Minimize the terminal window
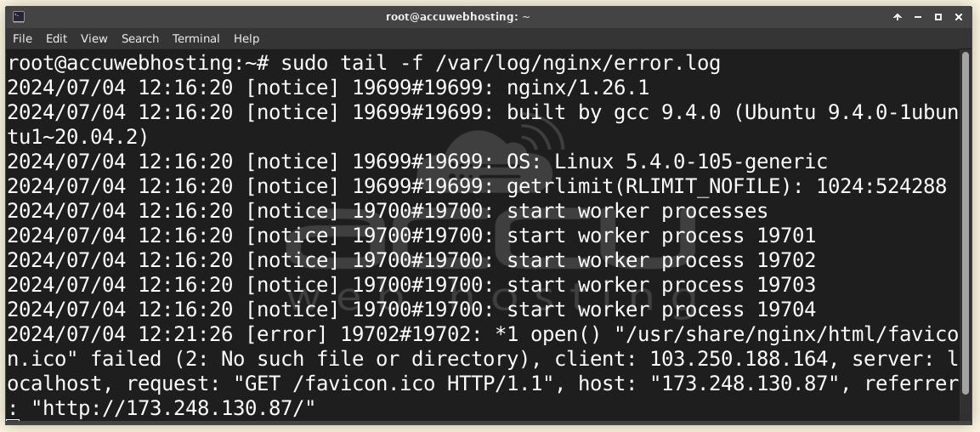This screenshot has height=432, width=980. point(917,18)
